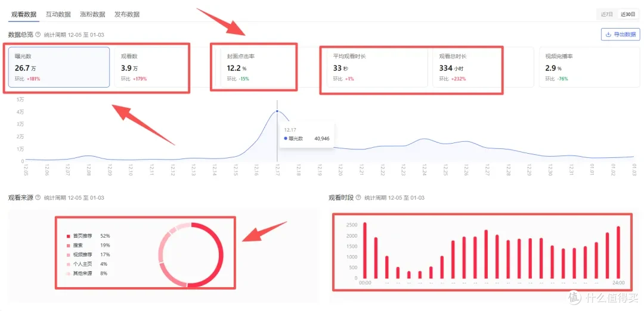The width and height of the screenshot is (644, 311).
Task: Select the 曝光数 metric card
Action: 58,67
